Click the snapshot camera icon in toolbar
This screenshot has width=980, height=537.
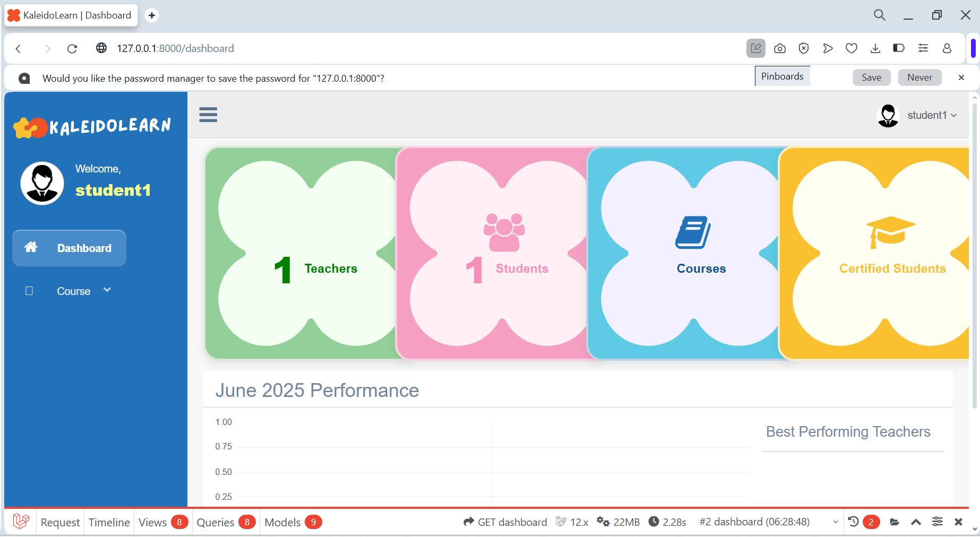[x=780, y=48]
